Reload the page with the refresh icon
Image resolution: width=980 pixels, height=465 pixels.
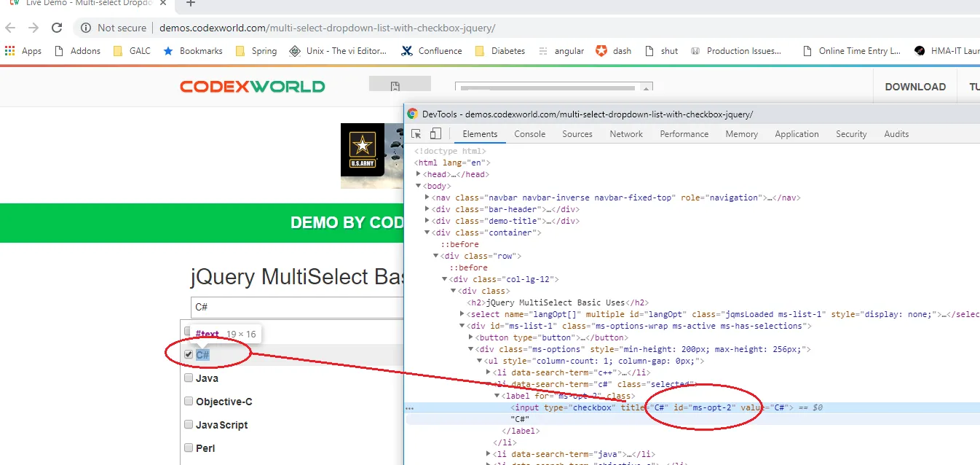pyautogui.click(x=57, y=28)
